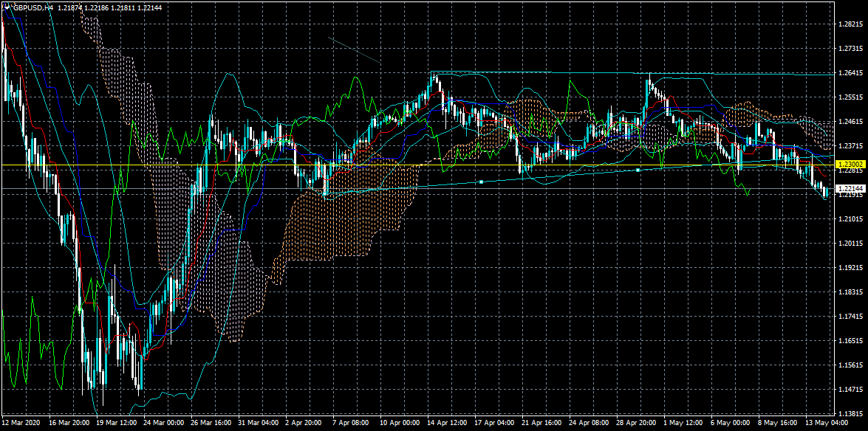Click the 1.28215 price scale label
868x431 pixels.
851,24
